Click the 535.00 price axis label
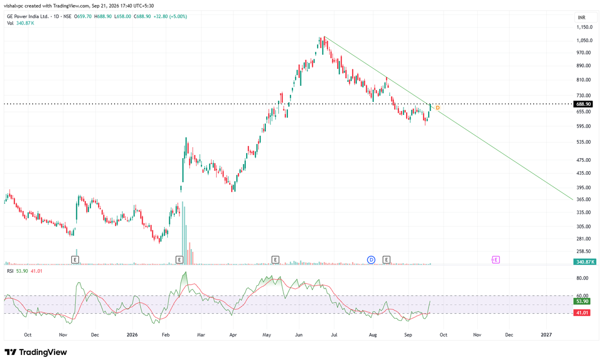 584,142
